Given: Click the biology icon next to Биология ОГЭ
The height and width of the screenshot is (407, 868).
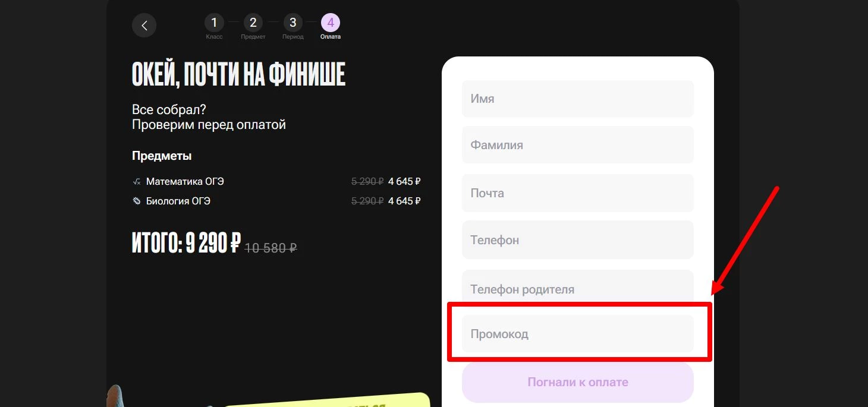Looking at the screenshot, I should [x=136, y=201].
